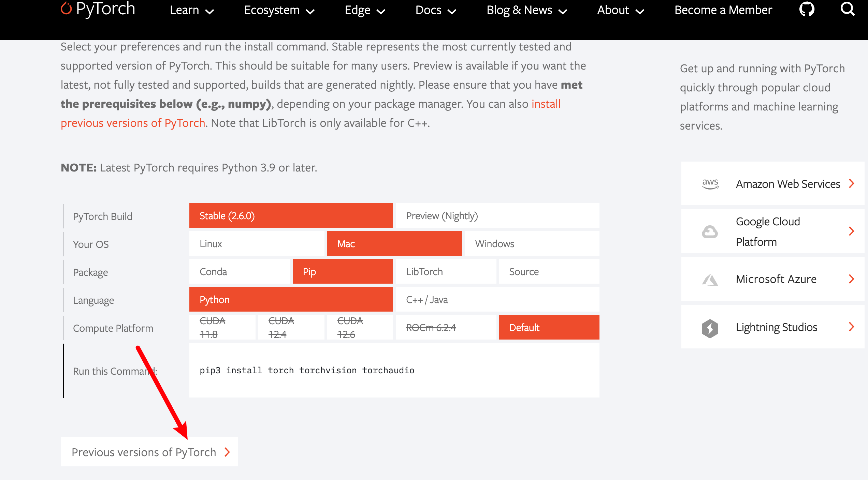Viewport: 868px width, 480px height.
Task: Click the Microsoft Azure logo icon
Action: (x=710, y=279)
